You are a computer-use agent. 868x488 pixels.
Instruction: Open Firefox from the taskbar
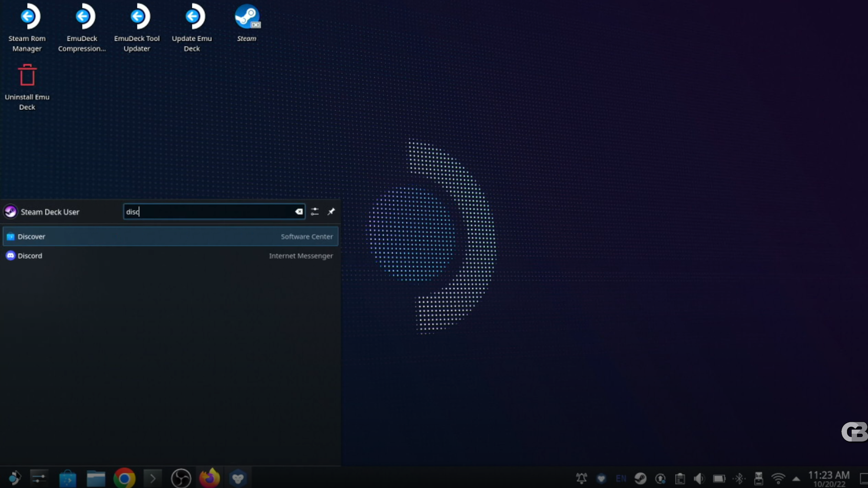210,478
